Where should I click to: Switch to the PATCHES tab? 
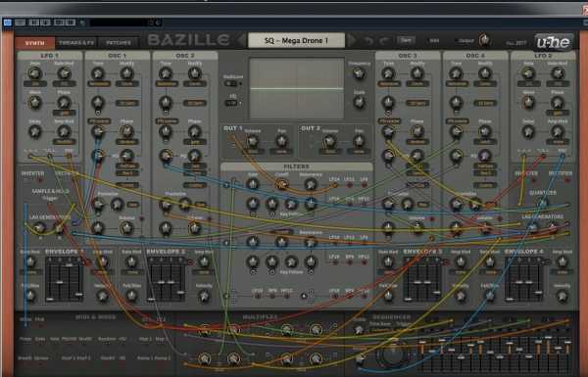coord(119,43)
